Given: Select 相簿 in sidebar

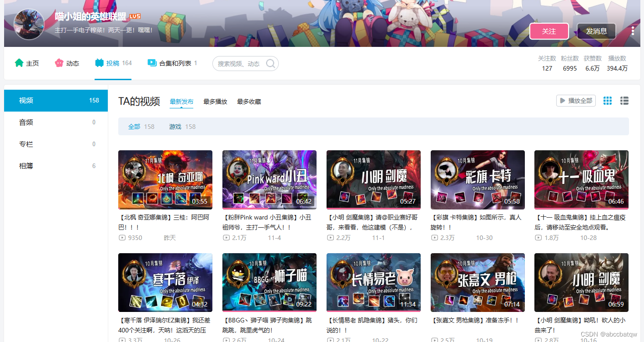Looking at the screenshot, I should pyautogui.click(x=56, y=166).
